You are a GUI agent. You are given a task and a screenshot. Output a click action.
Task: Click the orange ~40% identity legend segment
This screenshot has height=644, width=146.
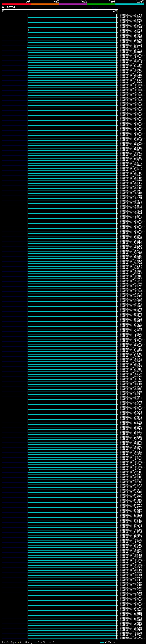click(x=45, y=4)
